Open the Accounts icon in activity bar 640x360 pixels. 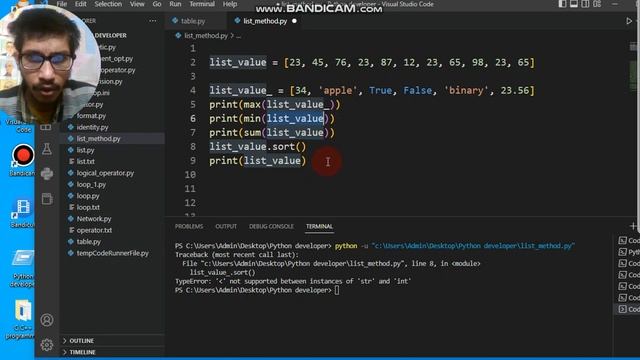click(x=47, y=320)
